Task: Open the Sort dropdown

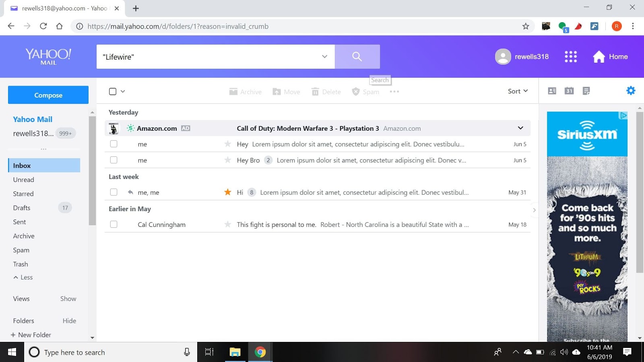Action: (x=517, y=91)
